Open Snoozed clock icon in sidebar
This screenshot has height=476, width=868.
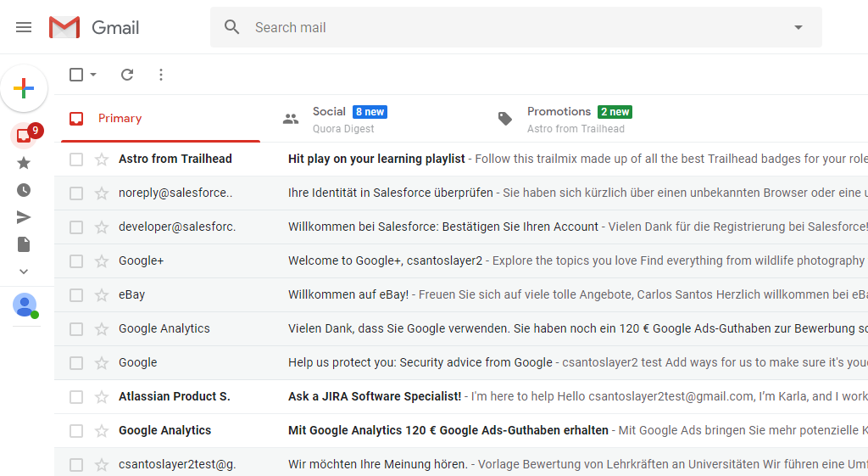[24, 190]
